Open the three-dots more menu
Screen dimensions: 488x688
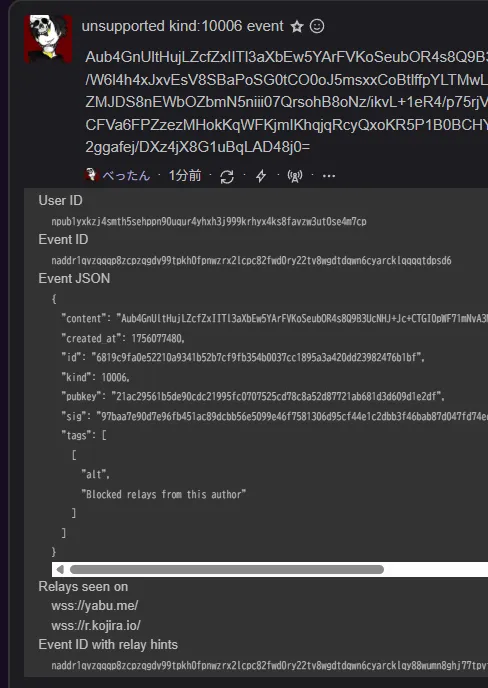pyautogui.click(x=329, y=176)
